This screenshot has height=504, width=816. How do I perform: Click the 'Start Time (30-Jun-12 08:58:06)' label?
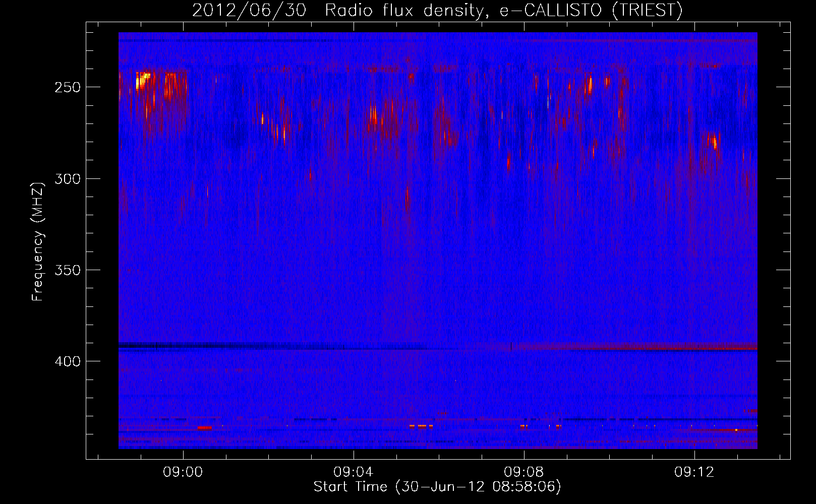(437, 487)
